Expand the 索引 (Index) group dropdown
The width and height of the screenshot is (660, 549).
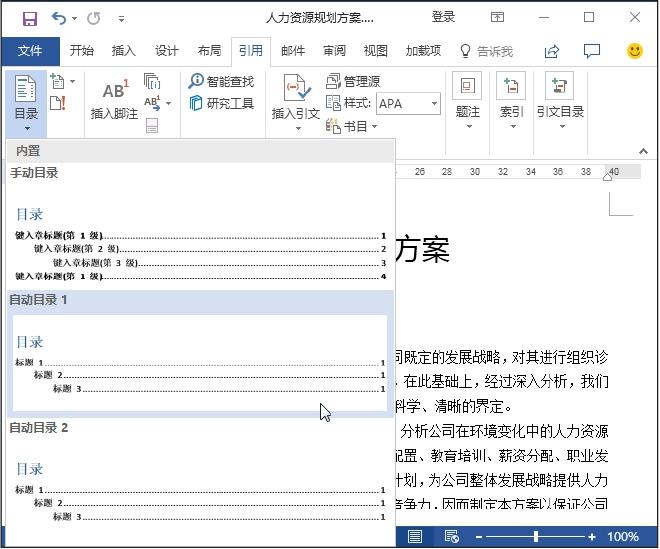(511, 127)
